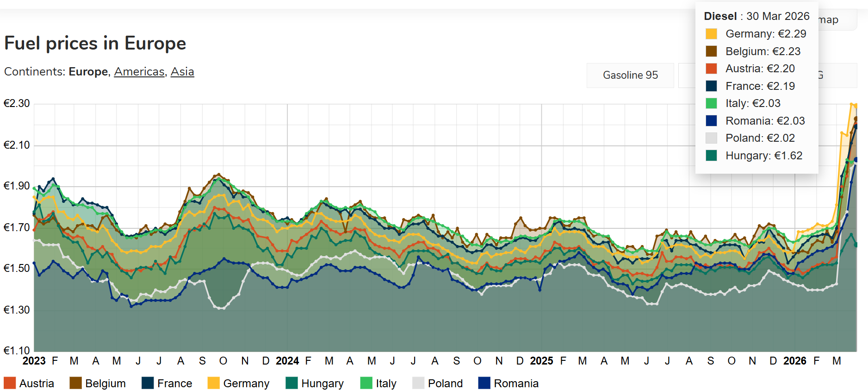
Task: Toggle Austria series in chart legend
Action: pyautogui.click(x=29, y=384)
